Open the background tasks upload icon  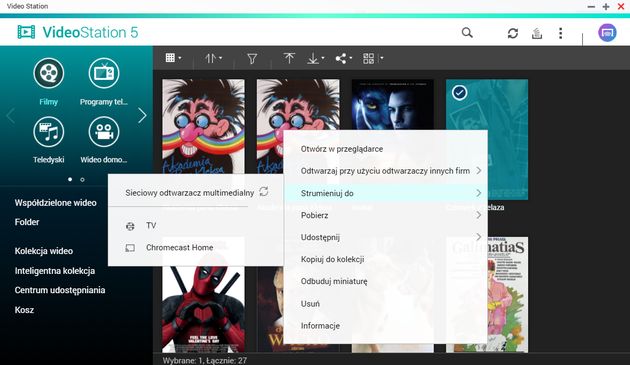537,33
